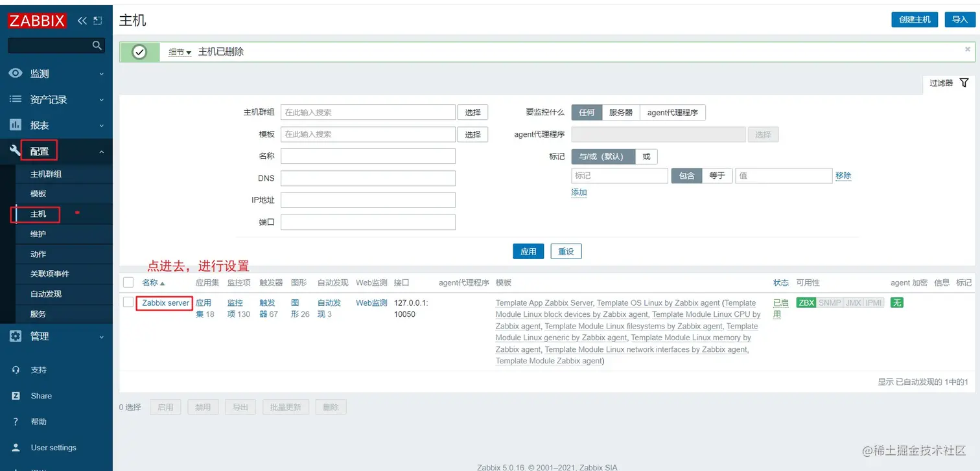Click the green checkmark success icon
Viewport: 980px width, 471px height.
click(139, 52)
